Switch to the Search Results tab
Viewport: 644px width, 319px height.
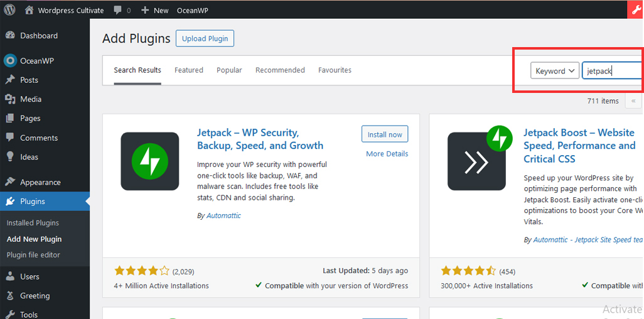coord(137,70)
